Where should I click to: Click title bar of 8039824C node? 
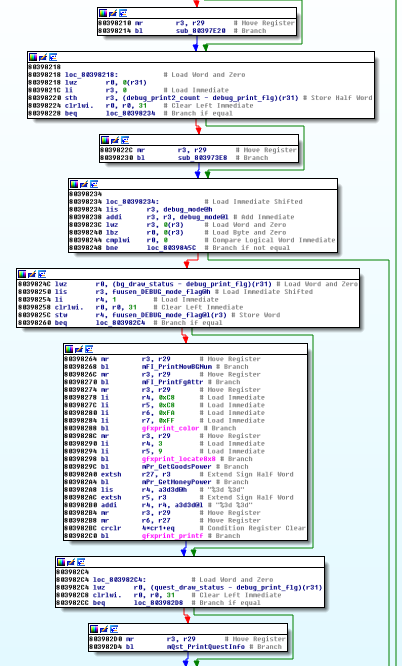(188, 274)
